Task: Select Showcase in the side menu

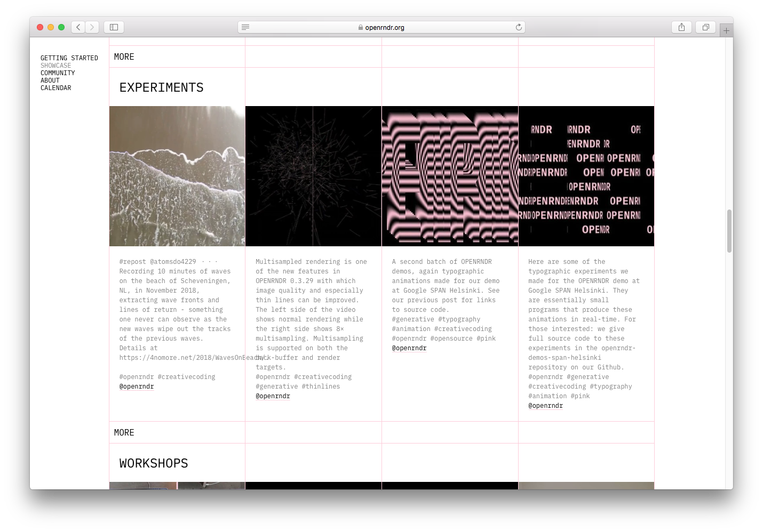Action: click(x=55, y=66)
